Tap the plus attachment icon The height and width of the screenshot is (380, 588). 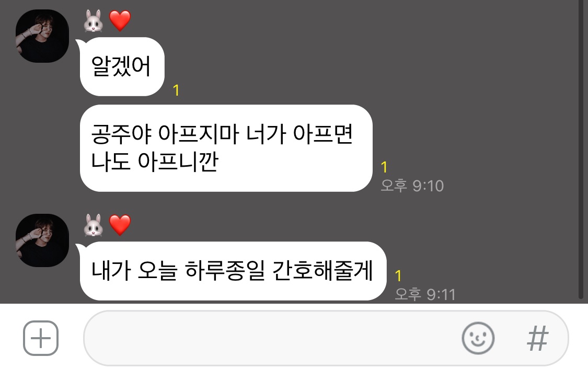coord(40,338)
